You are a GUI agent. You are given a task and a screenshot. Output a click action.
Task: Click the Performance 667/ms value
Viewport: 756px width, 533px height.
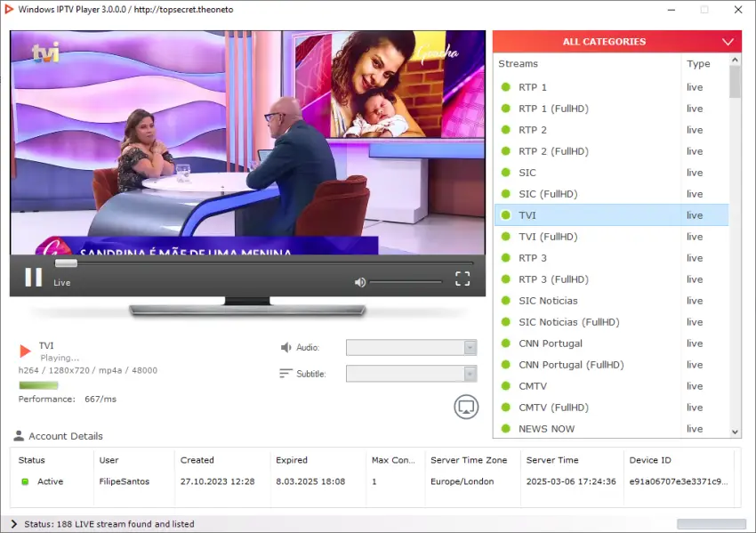101,399
